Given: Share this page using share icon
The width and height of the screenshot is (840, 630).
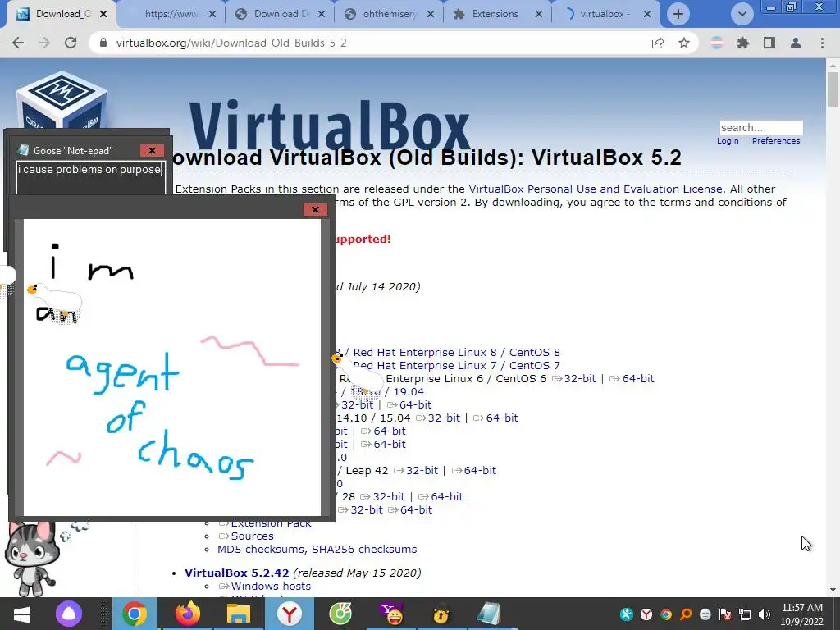Looking at the screenshot, I should point(658,43).
